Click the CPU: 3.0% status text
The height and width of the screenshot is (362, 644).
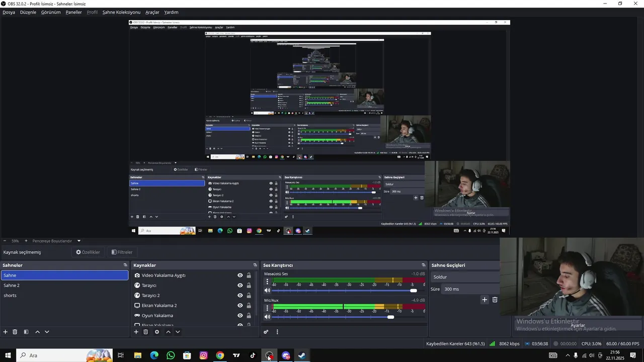tap(591, 344)
